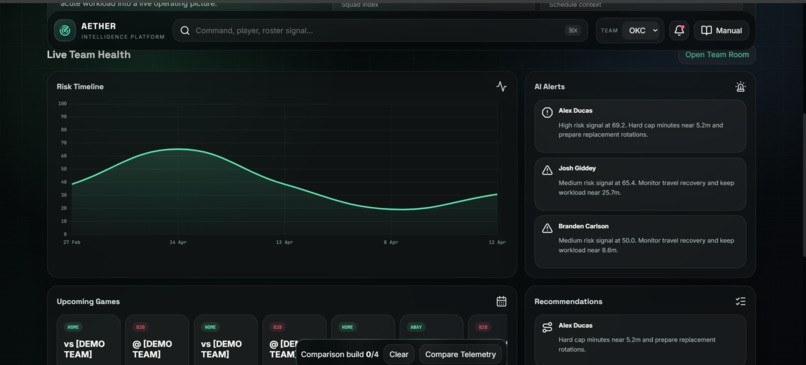Click the Compare Telemetry button
806x365 pixels.
click(x=460, y=354)
